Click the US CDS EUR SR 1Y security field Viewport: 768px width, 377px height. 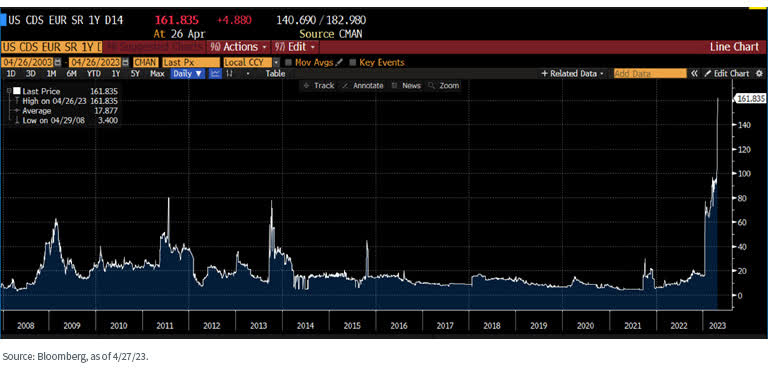point(51,47)
